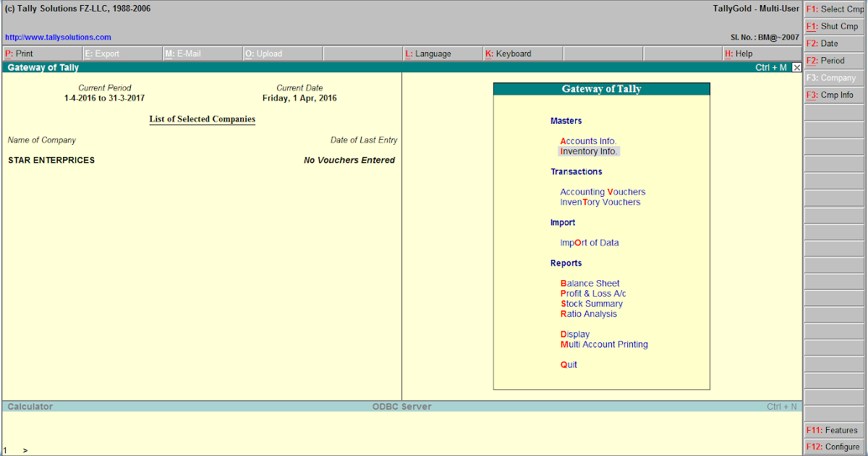Click the Transactions section heading
The height and width of the screenshot is (456, 868).
tap(576, 172)
